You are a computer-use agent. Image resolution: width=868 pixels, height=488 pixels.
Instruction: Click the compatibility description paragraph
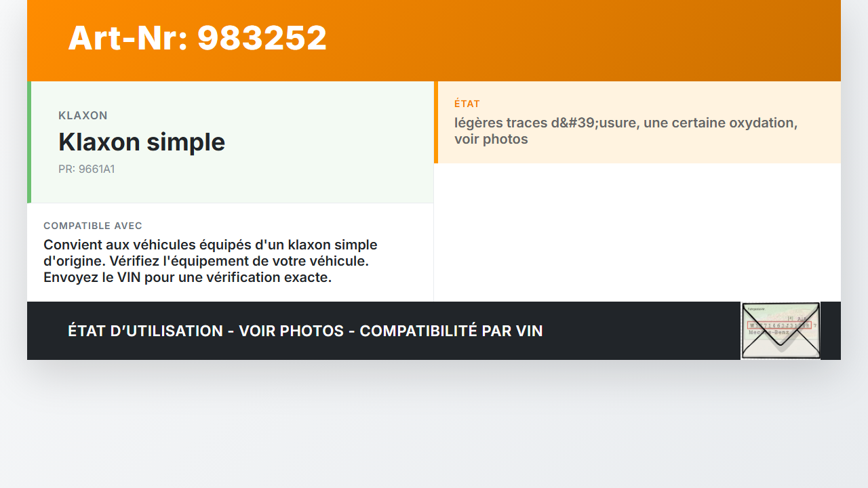(x=210, y=261)
